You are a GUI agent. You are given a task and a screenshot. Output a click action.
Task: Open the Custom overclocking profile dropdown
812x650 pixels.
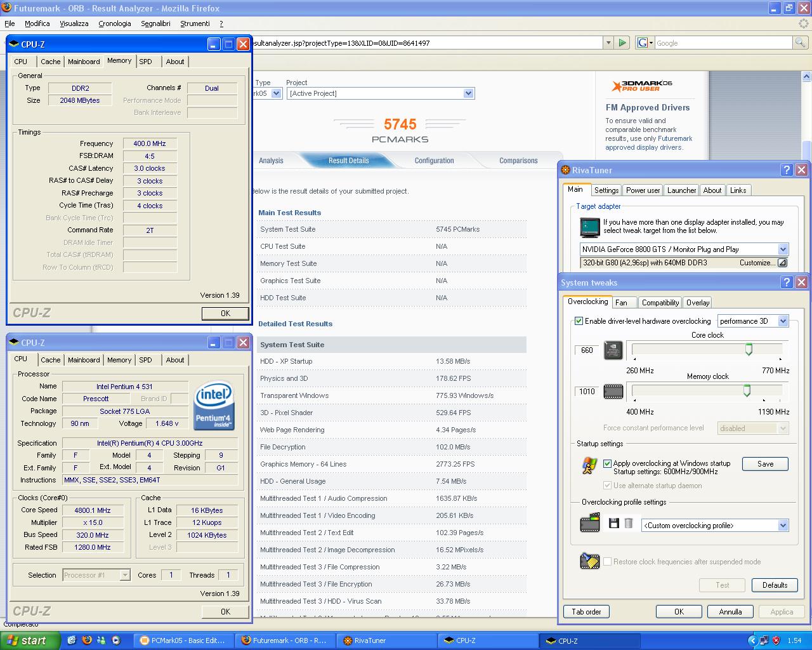tap(783, 526)
